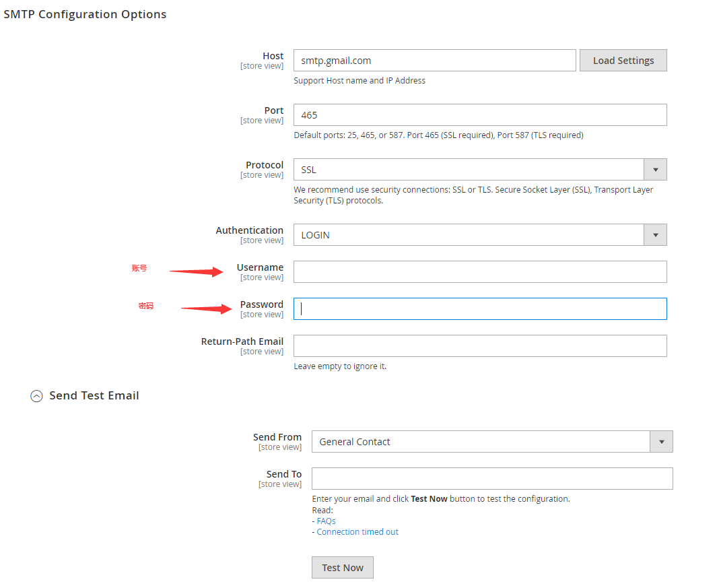Click the Send To email field
Viewport: 717px width, 588px height.
click(492, 478)
